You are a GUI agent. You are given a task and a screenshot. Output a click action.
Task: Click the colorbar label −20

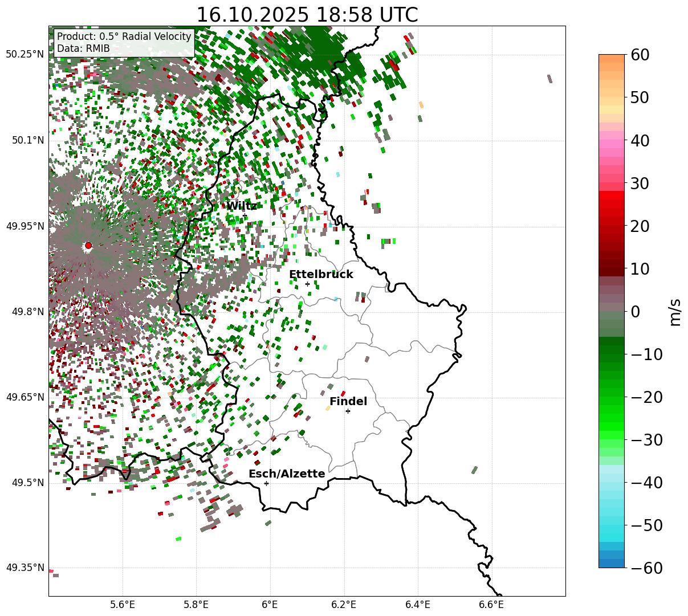(x=646, y=397)
